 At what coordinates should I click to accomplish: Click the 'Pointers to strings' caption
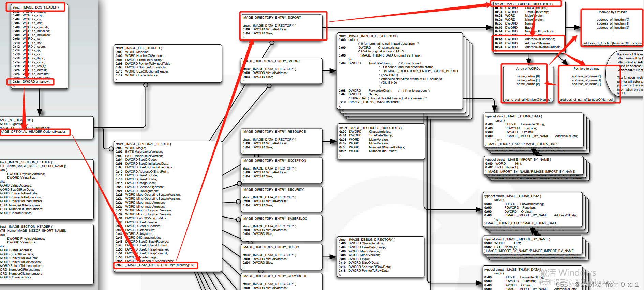pos(586,69)
